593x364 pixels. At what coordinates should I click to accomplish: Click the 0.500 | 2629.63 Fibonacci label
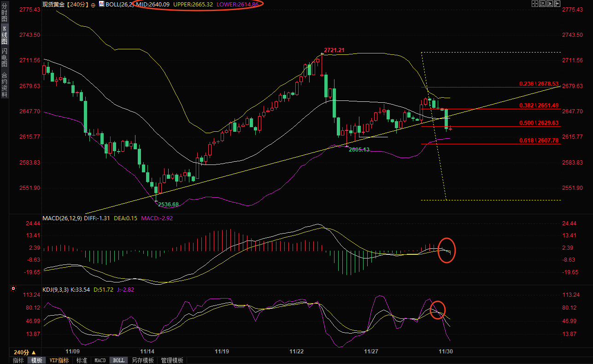coord(539,123)
